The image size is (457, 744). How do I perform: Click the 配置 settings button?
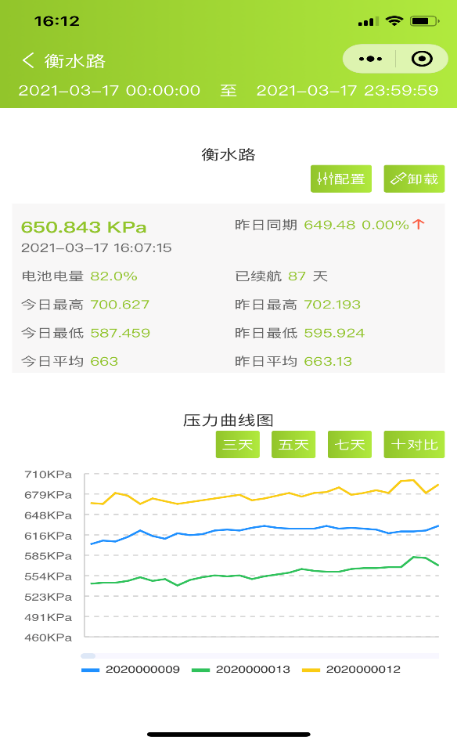click(x=341, y=179)
